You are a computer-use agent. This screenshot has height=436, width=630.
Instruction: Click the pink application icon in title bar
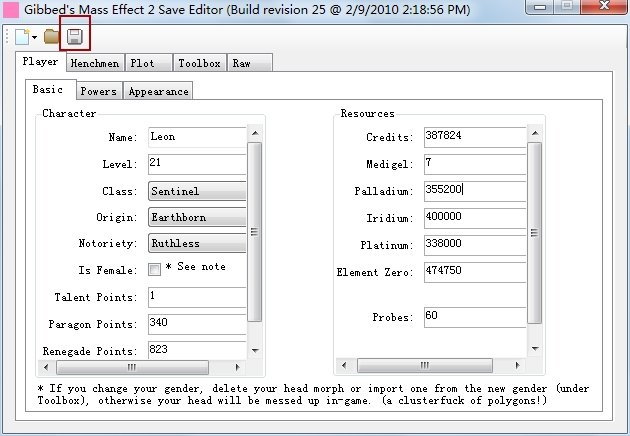point(11,10)
